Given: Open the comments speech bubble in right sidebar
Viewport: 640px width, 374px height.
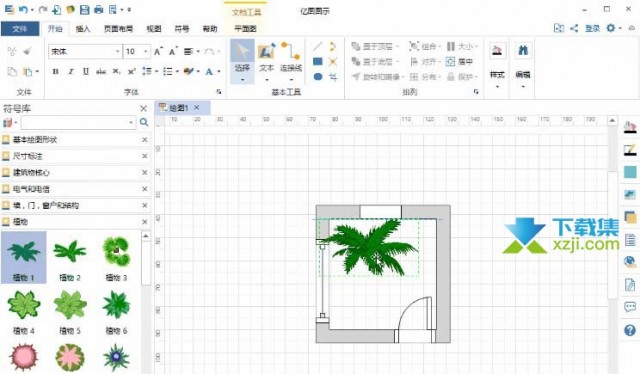Looking at the screenshot, I should point(630,307).
